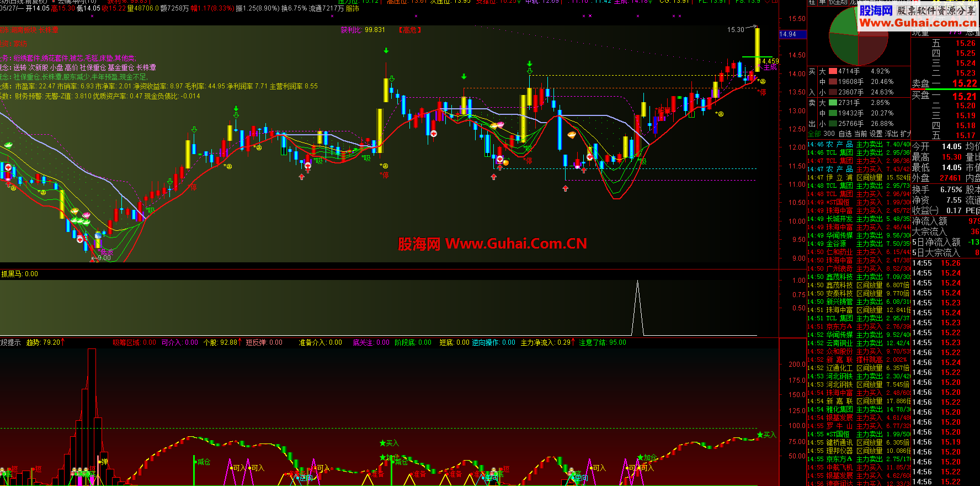Viewport: 980px width, 486px height.
Task: Click the sell-five price 15.26
Action: coord(966,43)
